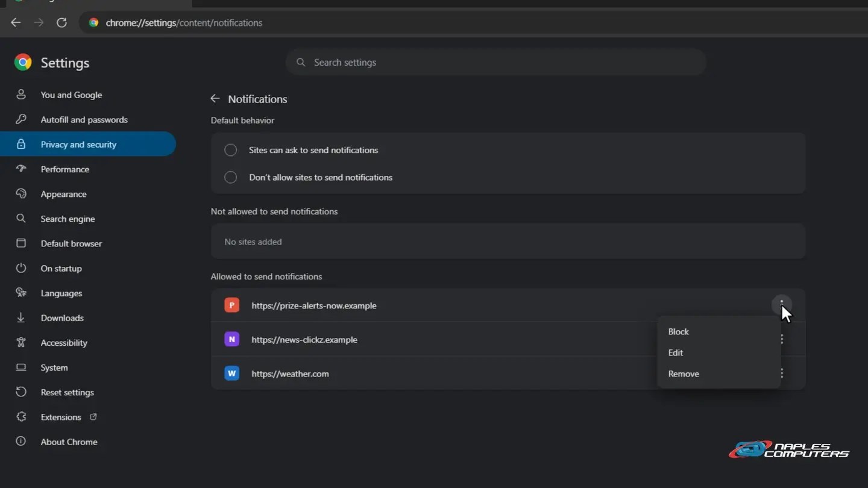868x488 pixels.
Task: Click the Chrome logo beside Settings
Action: pos(23,62)
